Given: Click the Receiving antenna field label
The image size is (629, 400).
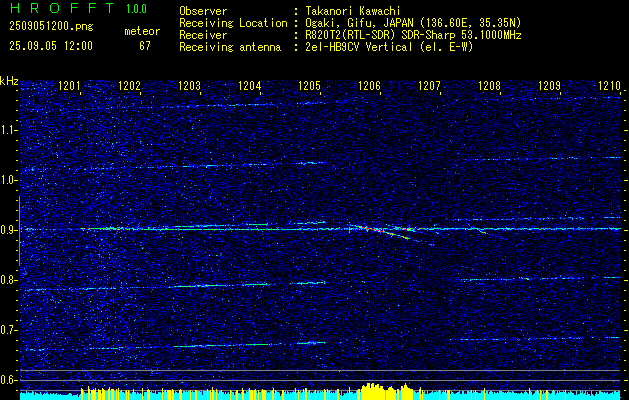Looking at the screenshot, I should (x=230, y=47).
